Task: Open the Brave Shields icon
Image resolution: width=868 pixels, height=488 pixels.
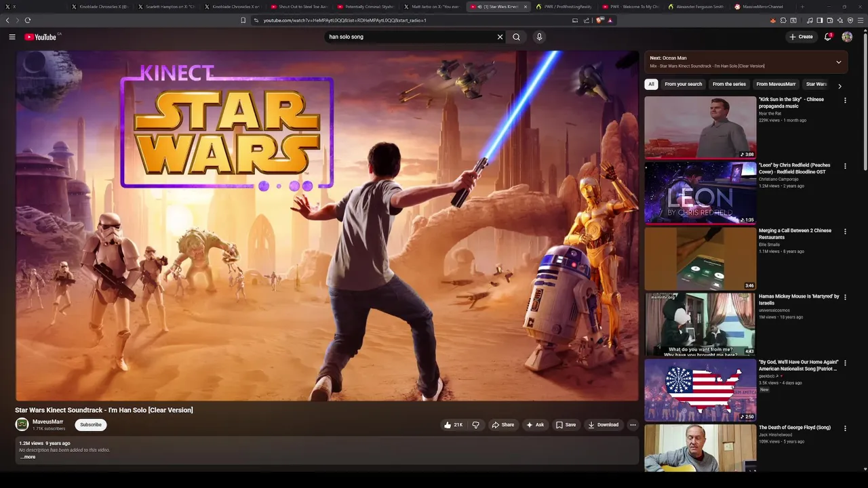Action: 599,20
